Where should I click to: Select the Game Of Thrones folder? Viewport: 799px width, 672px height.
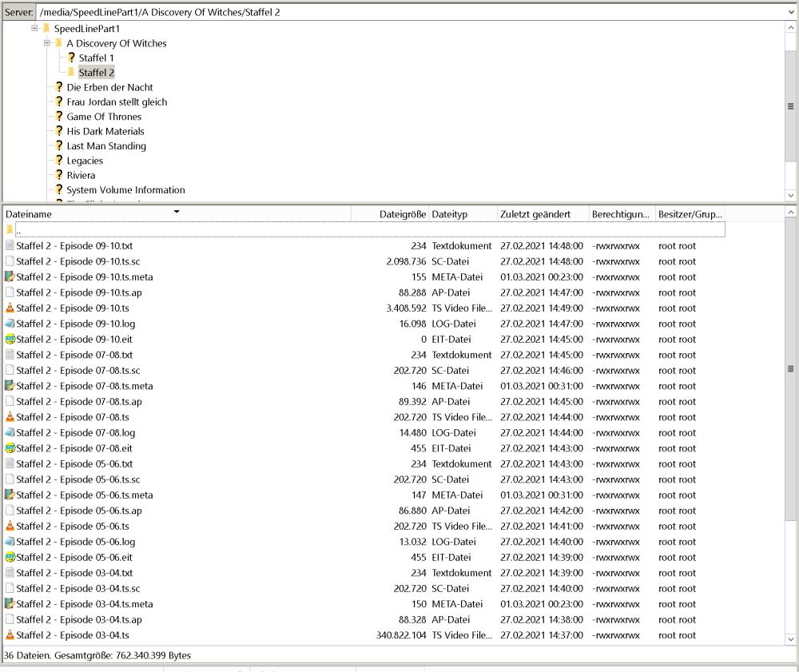pos(104,117)
